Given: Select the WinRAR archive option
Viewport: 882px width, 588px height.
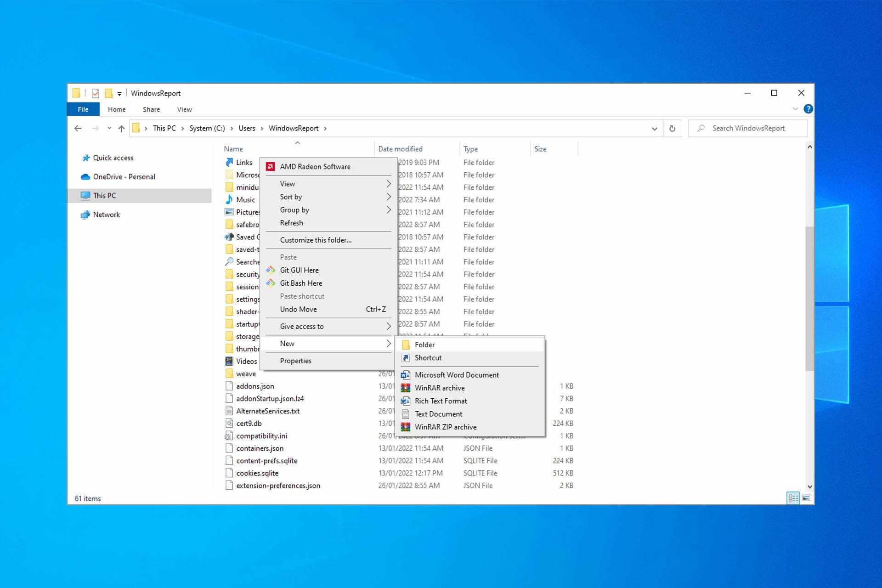Looking at the screenshot, I should (x=440, y=387).
